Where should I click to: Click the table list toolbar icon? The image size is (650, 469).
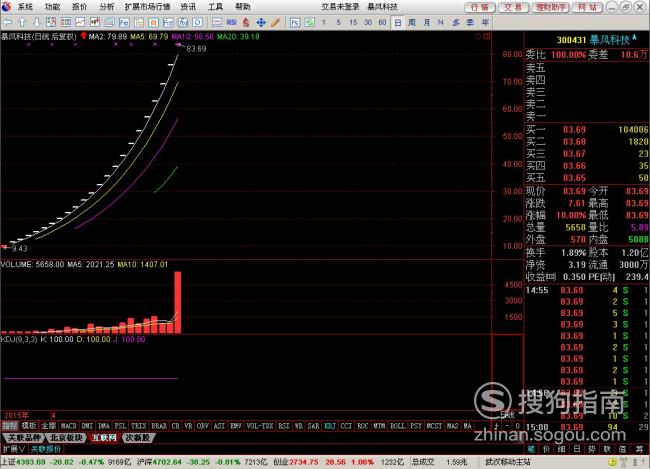pyautogui.click(x=65, y=22)
